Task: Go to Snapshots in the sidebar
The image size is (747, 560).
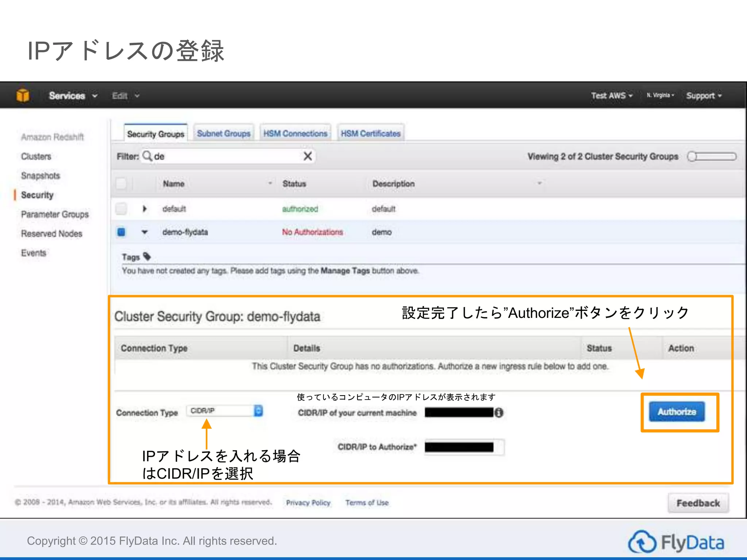Action: pyautogui.click(x=40, y=176)
